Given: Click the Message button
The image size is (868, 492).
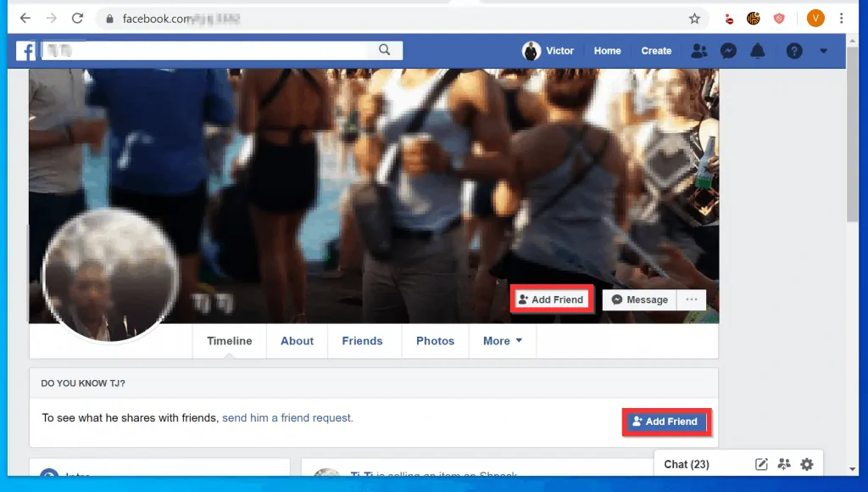Looking at the screenshot, I should (640, 299).
